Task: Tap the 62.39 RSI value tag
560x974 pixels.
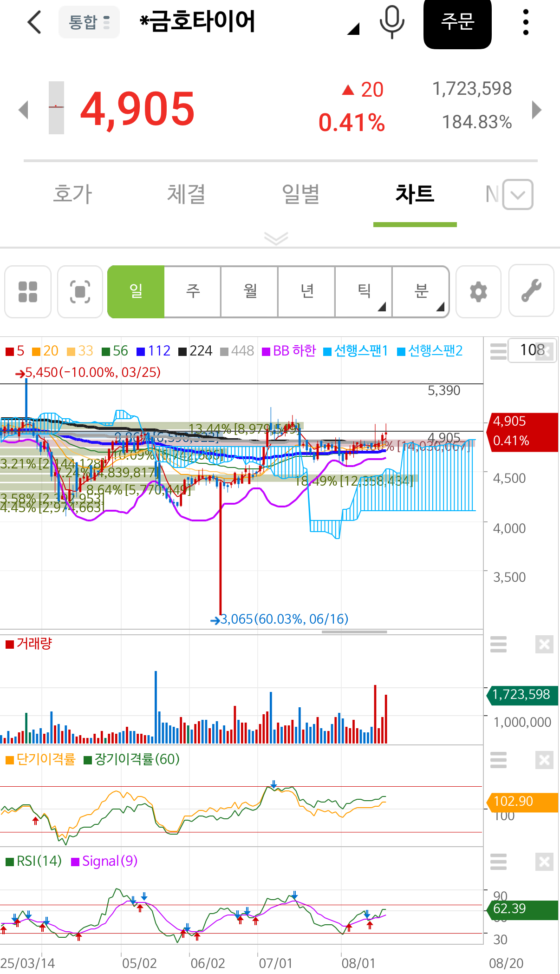Action: [x=522, y=909]
